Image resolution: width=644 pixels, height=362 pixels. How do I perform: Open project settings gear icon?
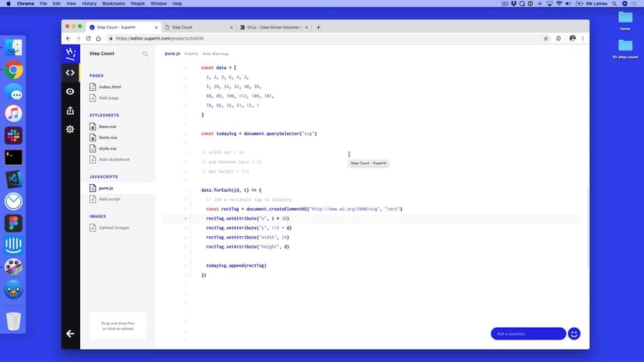tap(70, 129)
